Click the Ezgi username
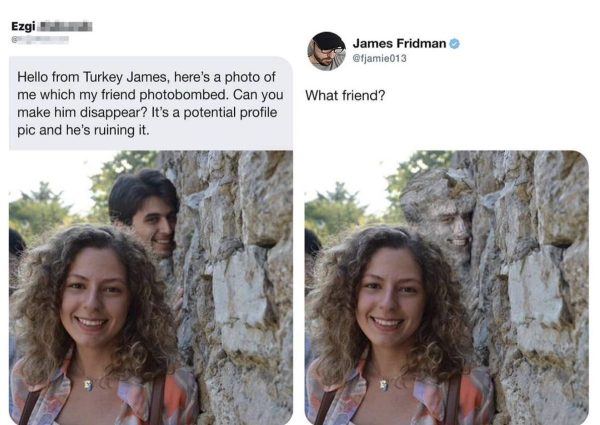The height and width of the screenshot is (425, 600). (x=23, y=26)
